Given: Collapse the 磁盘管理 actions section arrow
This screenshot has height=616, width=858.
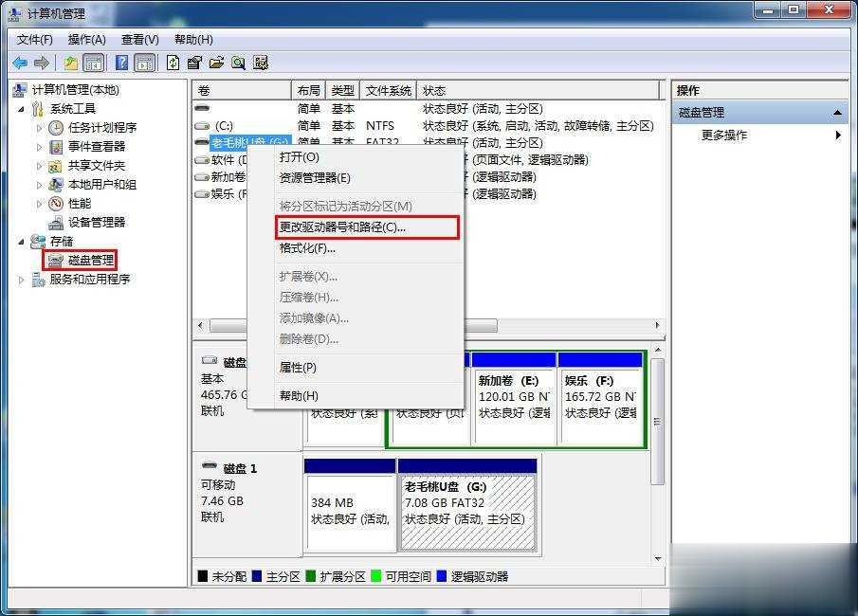Looking at the screenshot, I should (836, 113).
